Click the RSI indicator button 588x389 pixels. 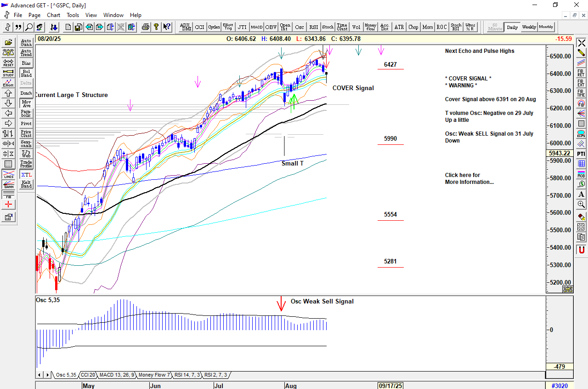[314, 27]
